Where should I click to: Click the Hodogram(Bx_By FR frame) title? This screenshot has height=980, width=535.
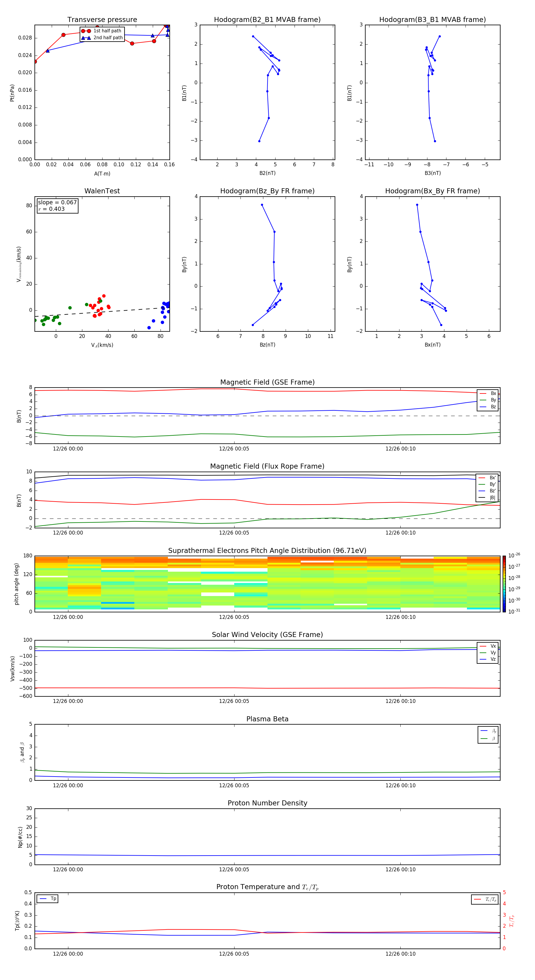click(432, 191)
